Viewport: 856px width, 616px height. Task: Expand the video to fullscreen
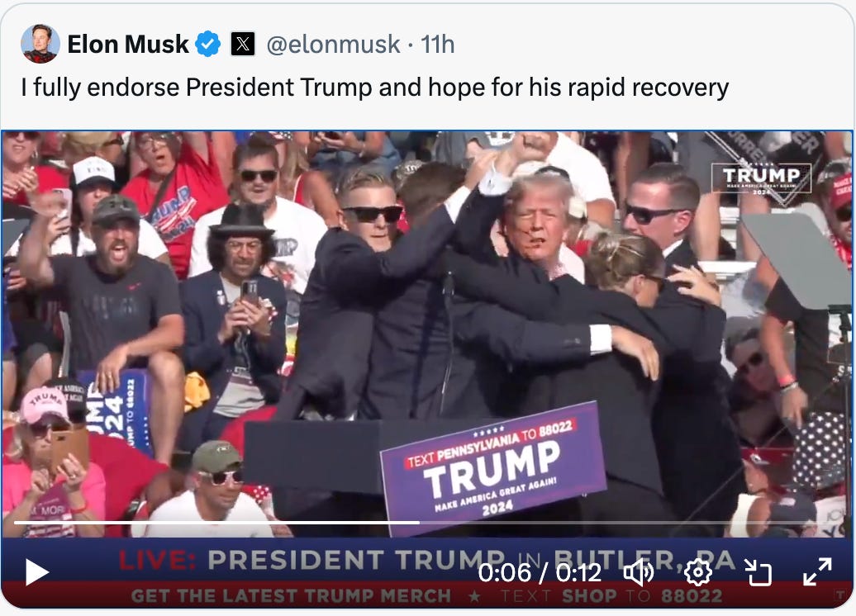(817, 572)
